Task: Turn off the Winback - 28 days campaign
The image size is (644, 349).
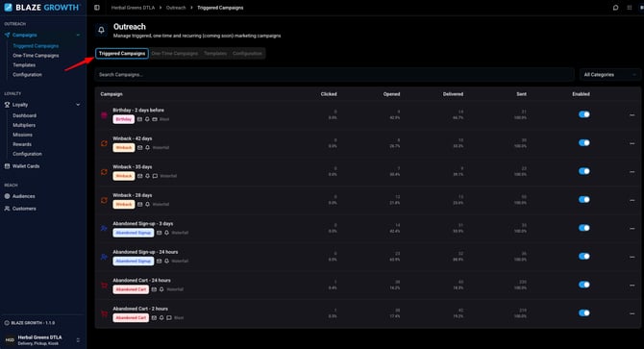Action: pos(584,200)
